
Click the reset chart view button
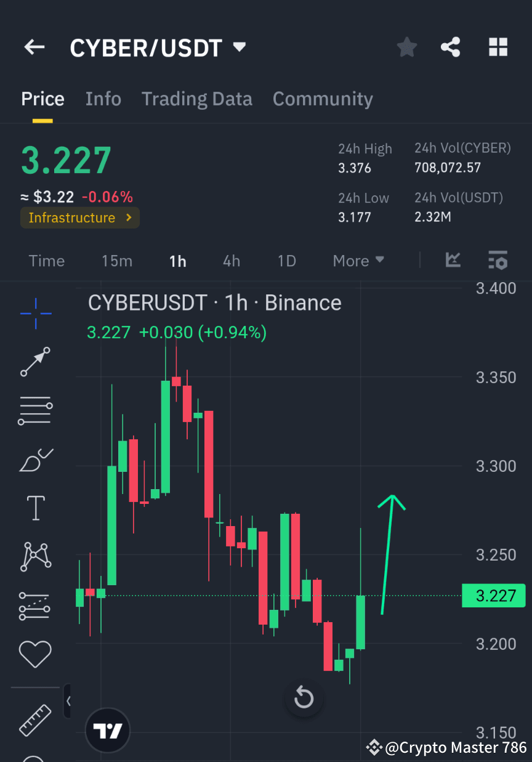point(304,697)
